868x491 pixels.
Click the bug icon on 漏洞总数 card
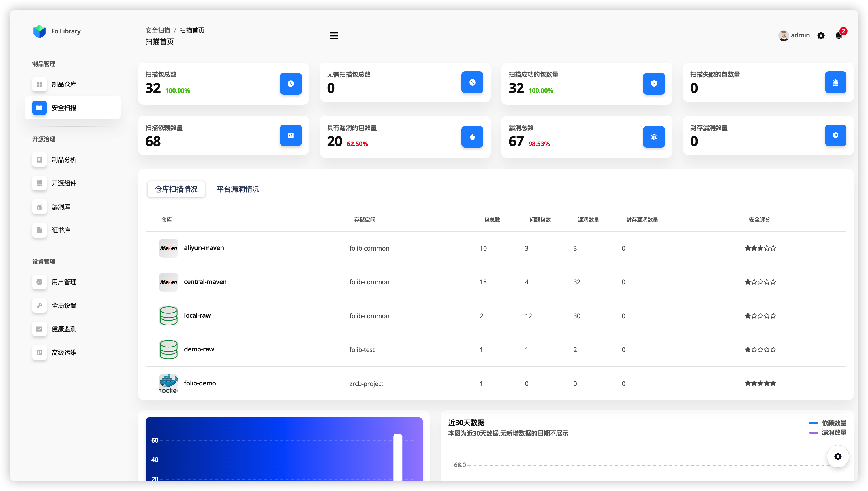click(x=654, y=136)
